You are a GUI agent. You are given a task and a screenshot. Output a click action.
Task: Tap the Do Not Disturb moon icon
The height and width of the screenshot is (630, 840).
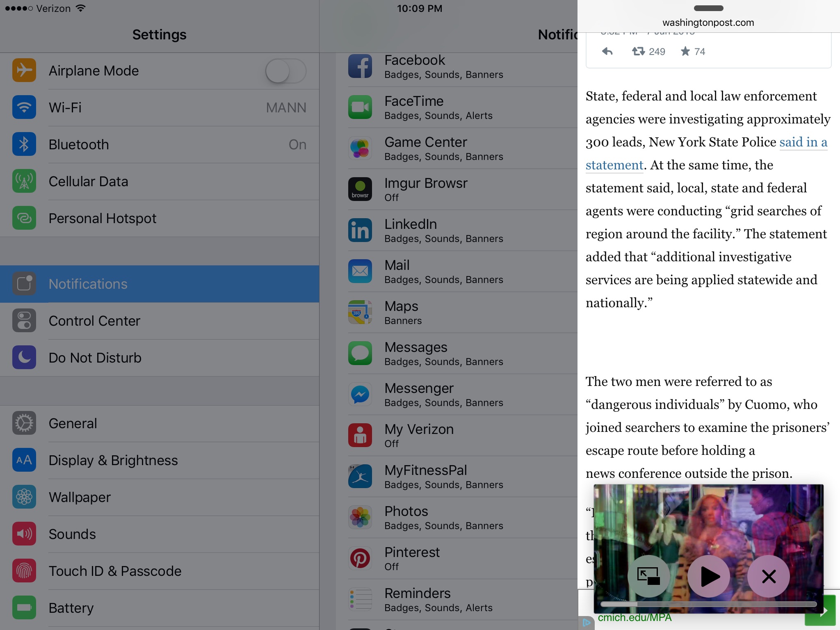pyautogui.click(x=24, y=358)
